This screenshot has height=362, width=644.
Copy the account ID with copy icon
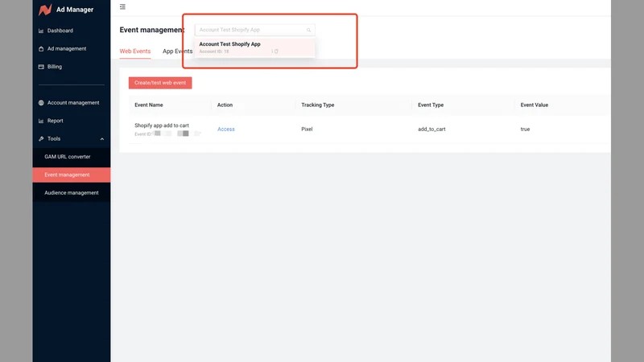(276, 51)
